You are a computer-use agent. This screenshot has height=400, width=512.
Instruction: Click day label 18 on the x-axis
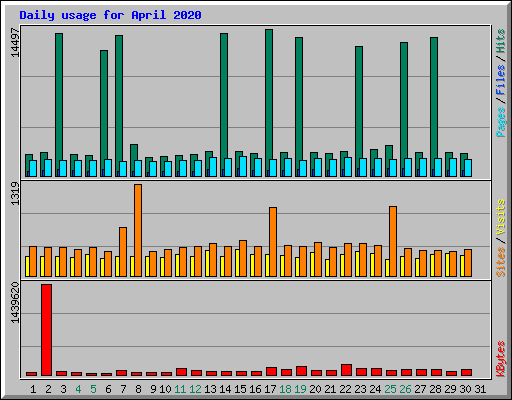[285, 389]
